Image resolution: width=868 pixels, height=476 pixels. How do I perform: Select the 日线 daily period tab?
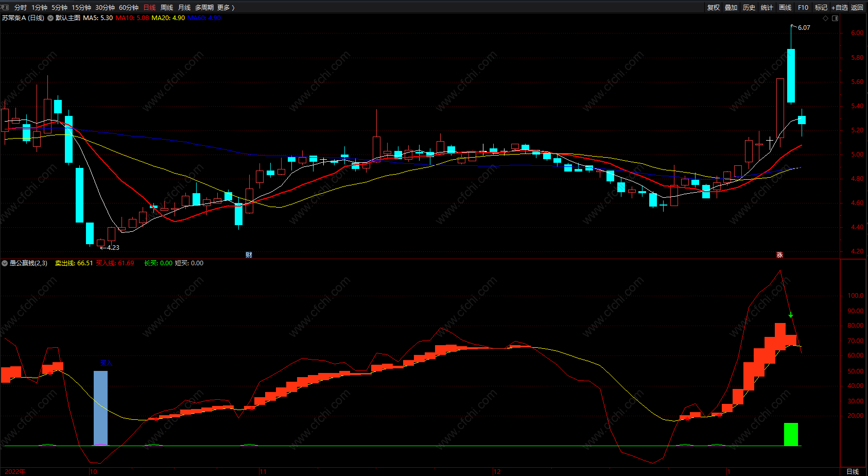click(149, 7)
